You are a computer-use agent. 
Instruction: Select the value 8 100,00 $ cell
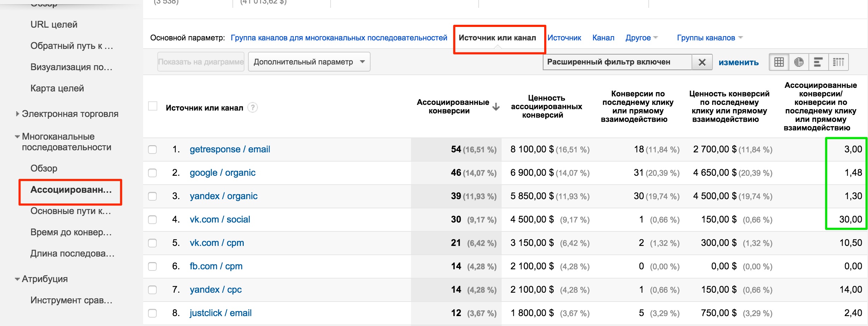[x=532, y=149]
